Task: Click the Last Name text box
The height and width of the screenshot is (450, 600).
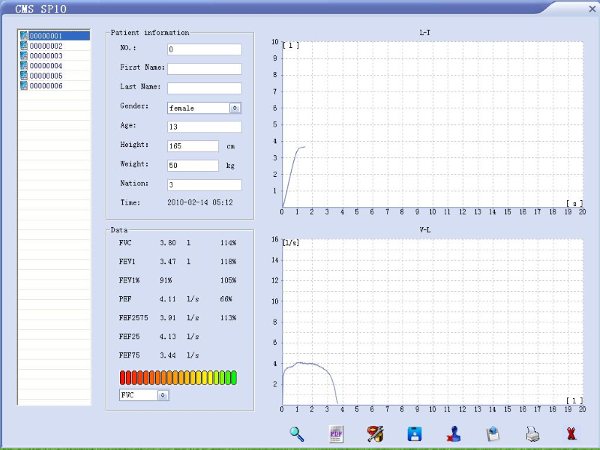Action: pyautogui.click(x=204, y=87)
